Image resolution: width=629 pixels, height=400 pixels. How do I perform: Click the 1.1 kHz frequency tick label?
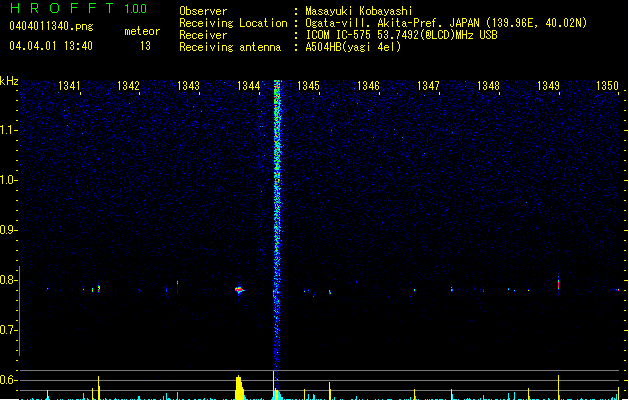[8, 130]
